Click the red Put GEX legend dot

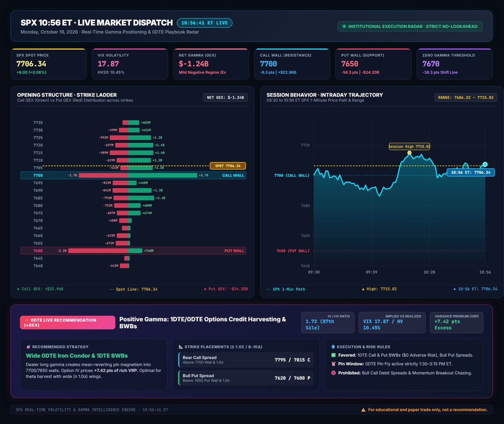205,289
